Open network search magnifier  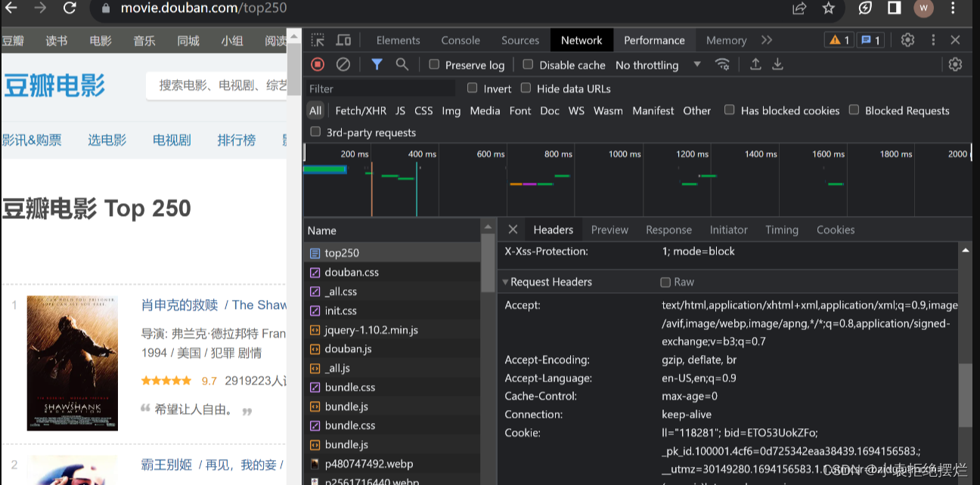402,65
